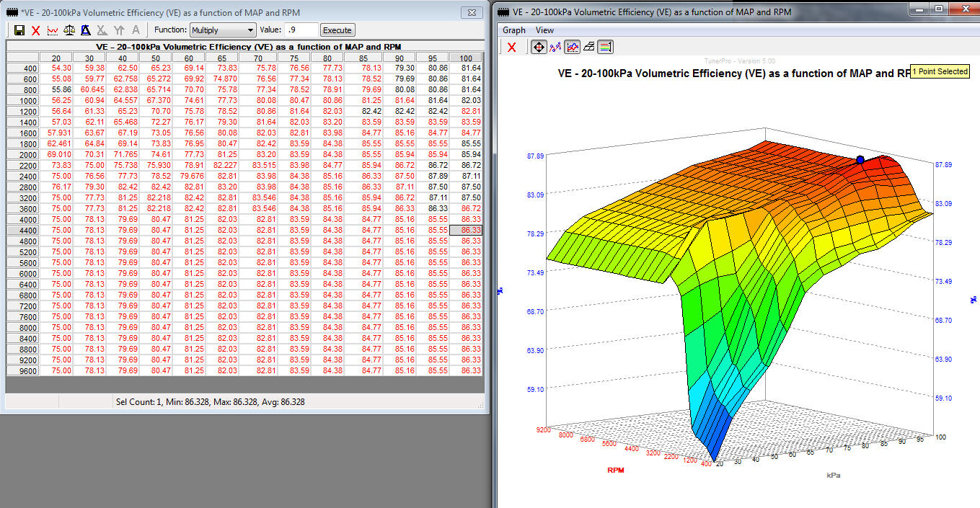Click the balance scales compare icon

69,30
